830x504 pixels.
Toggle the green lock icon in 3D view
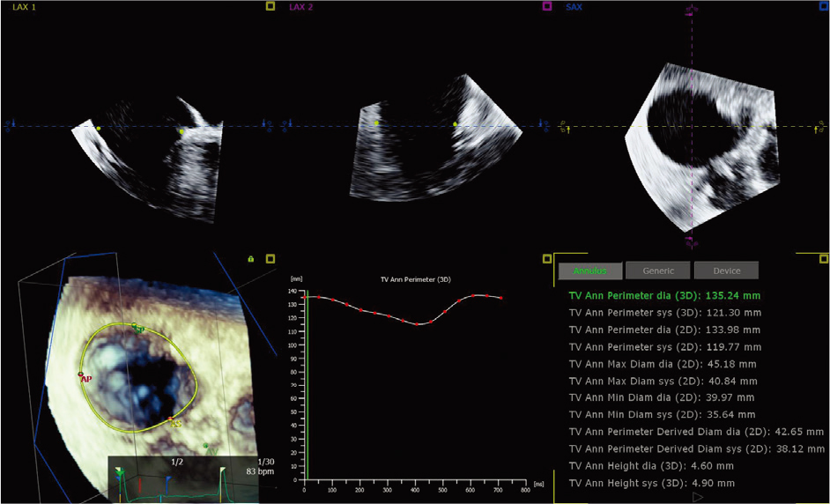[251, 259]
